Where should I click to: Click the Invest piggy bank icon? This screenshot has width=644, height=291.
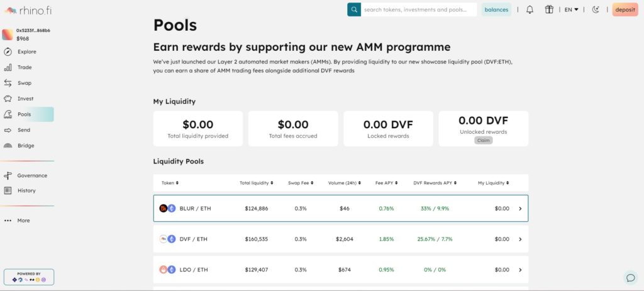[x=8, y=99]
